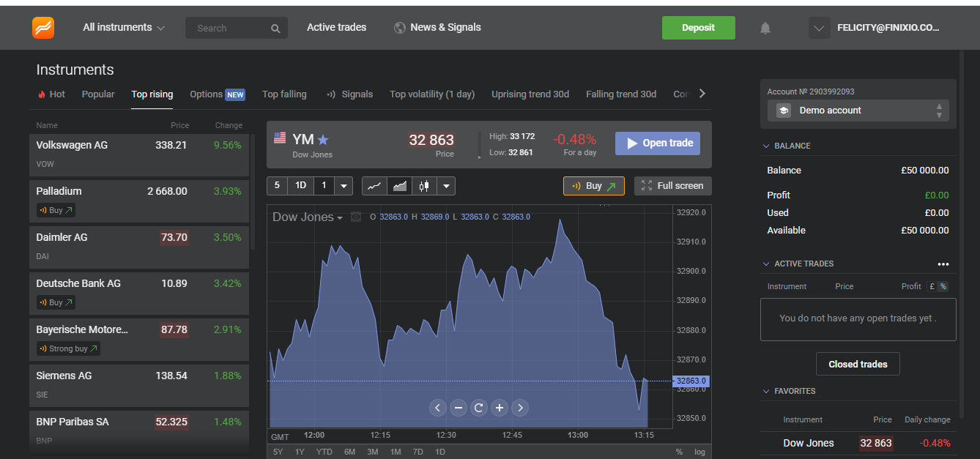Open active trades three-dot menu
This screenshot has width=980, height=459.
point(943,264)
